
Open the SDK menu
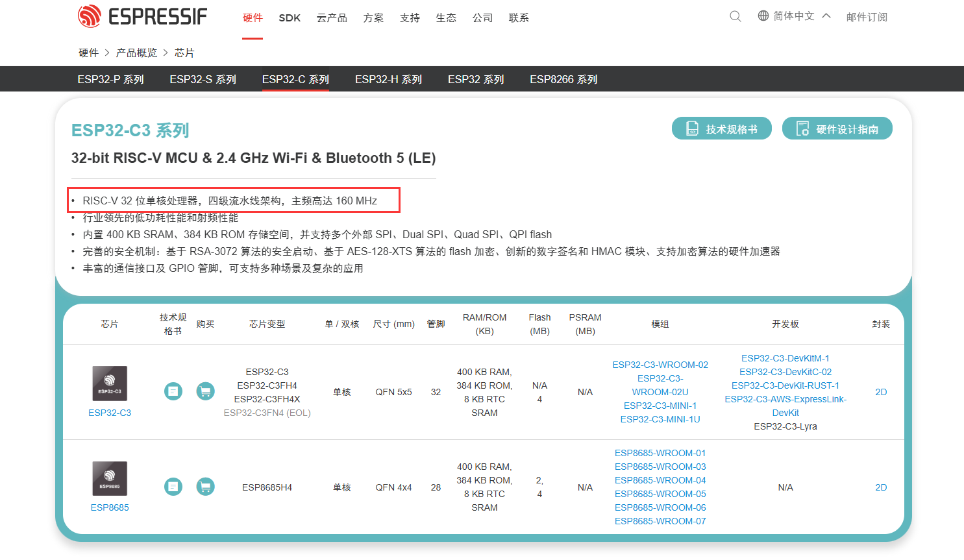click(290, 18)
